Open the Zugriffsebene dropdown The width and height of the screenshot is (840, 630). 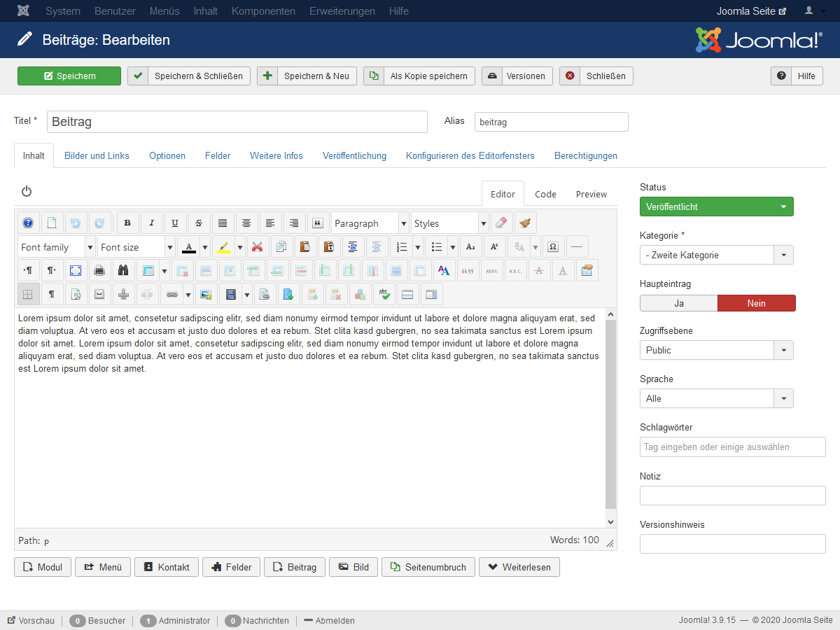717,350
